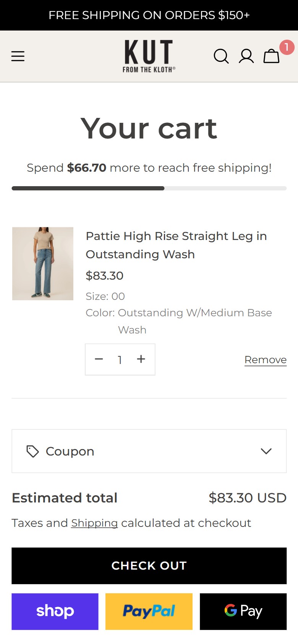This screenshot has width=298, height=644.
Task: Click the CHECK OUT button
Action: 149,566
